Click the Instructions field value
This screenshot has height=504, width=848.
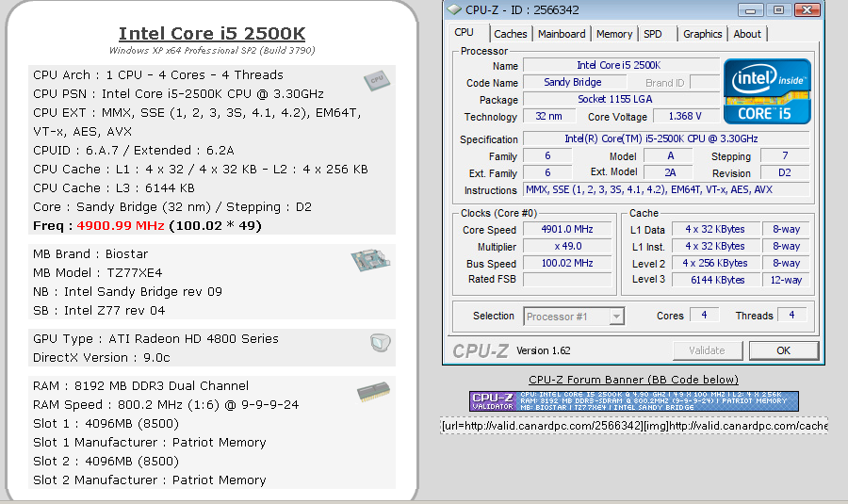pyautogui.click(x=666, y=189)
